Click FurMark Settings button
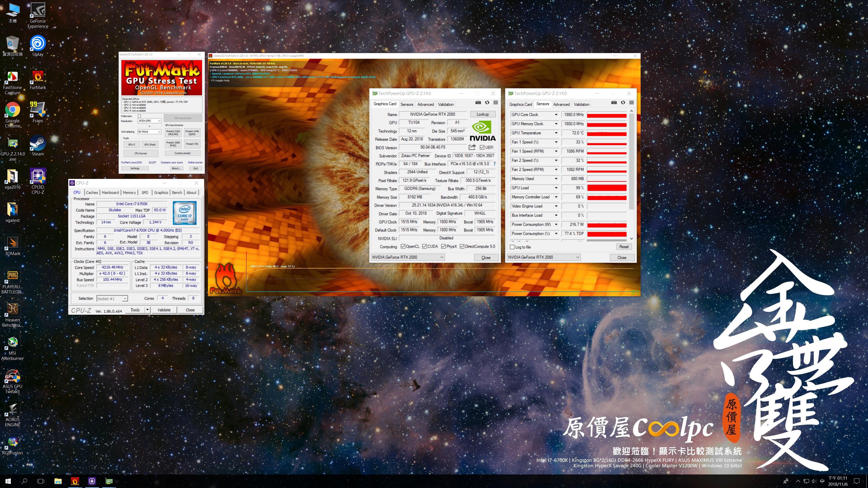 [x=135, y=168]
